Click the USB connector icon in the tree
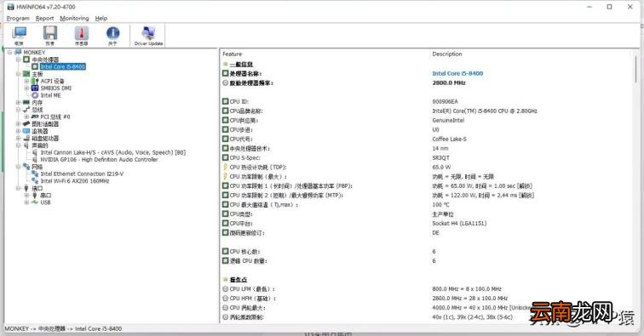 pos(35,202)
